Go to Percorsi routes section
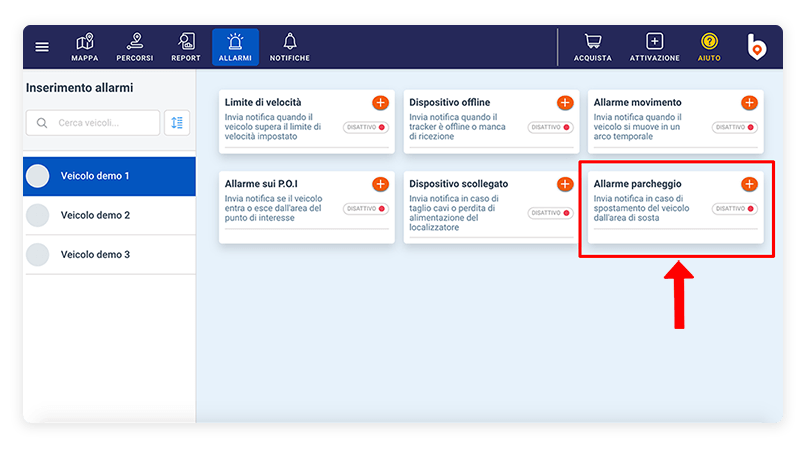This screenshot has width=806, height=450. pos(135,46)
